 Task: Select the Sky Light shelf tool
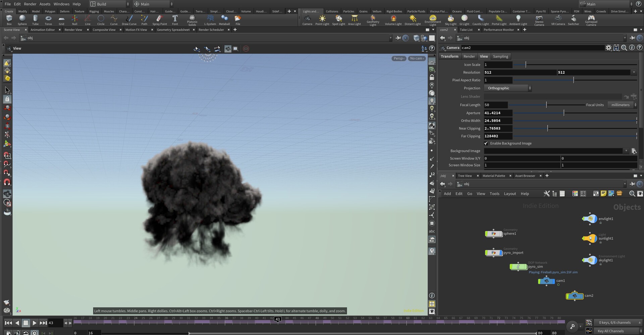coord(450,19)
